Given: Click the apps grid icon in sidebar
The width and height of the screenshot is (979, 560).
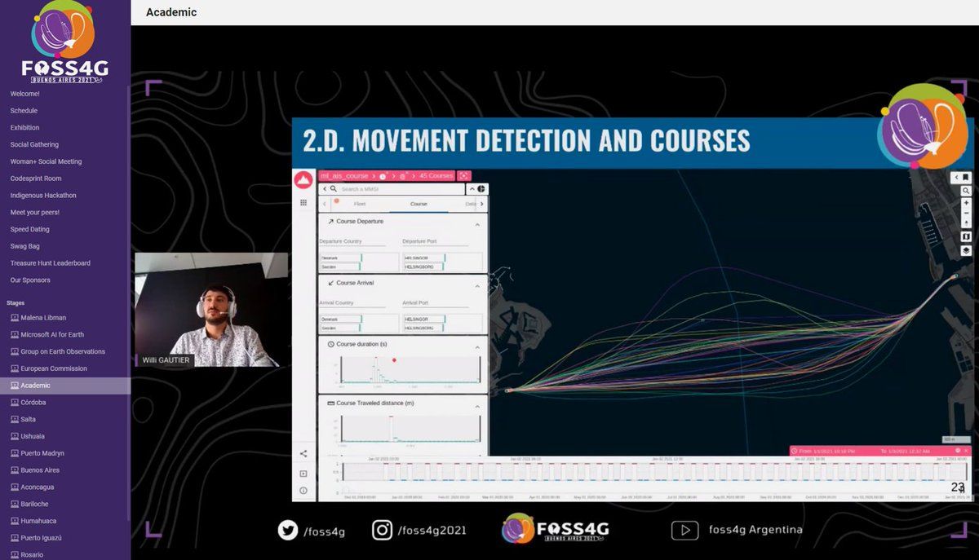Looking at the screenshot, I should tap(303, 202).
